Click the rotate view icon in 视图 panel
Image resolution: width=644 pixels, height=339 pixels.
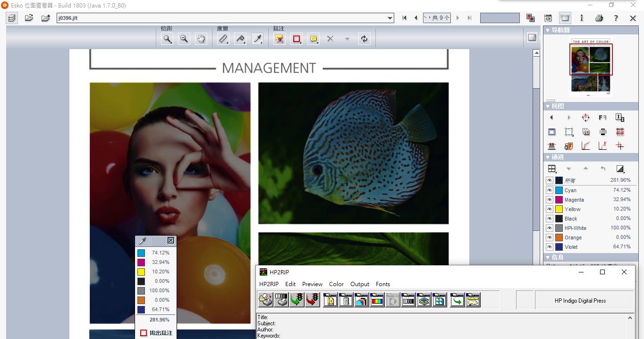click(x=586, y=118)
